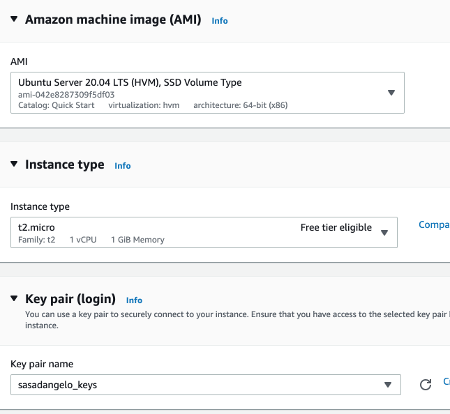Click the Compare instance types link
This screenshot has height=414, width=450.
coord(434,225)
